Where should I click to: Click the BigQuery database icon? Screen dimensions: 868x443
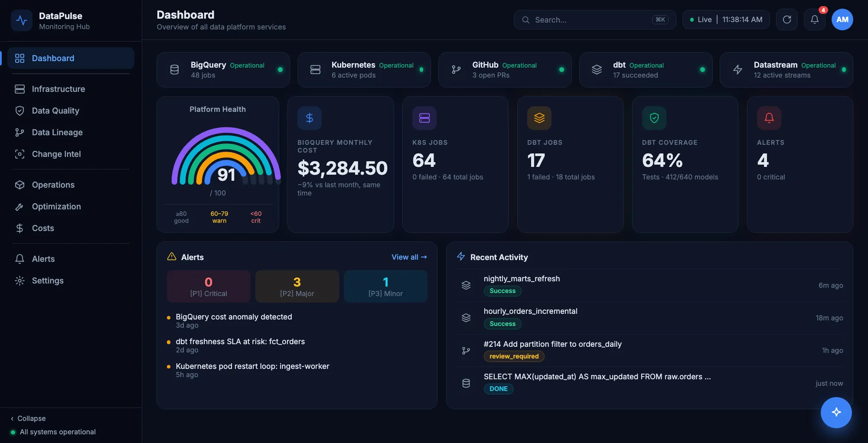pyautogui.click(x=174, y=69)
